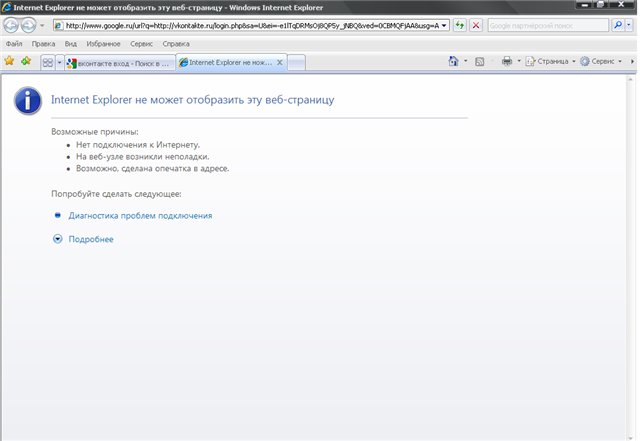Refresh the page with the green arrows
The width and height of the screenshot is (640, 441).
(460, 25)
